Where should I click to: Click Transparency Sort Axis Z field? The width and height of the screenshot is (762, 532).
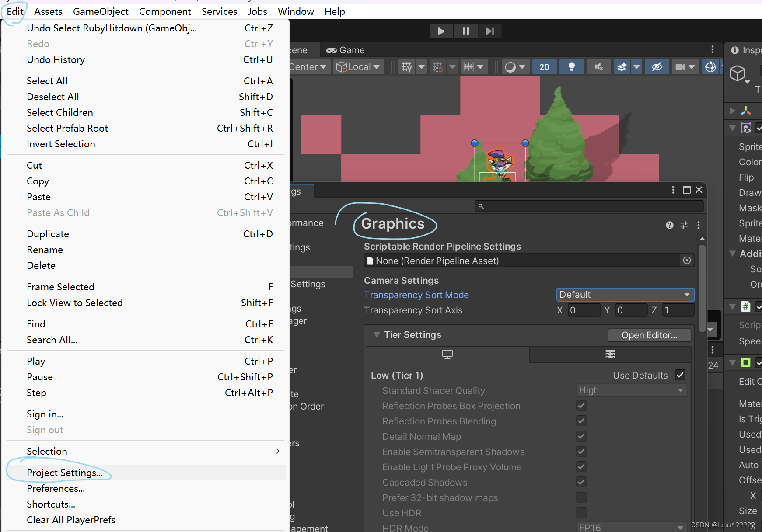[x=678, y=310]
